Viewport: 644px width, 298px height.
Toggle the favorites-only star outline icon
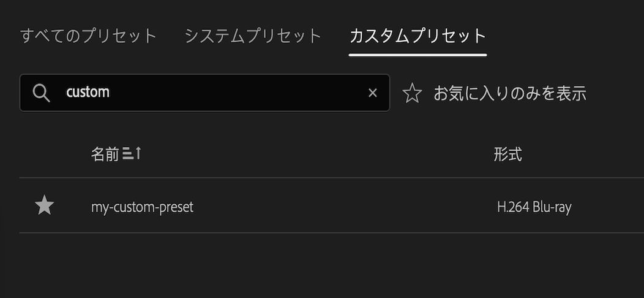[x=413, y=94]
